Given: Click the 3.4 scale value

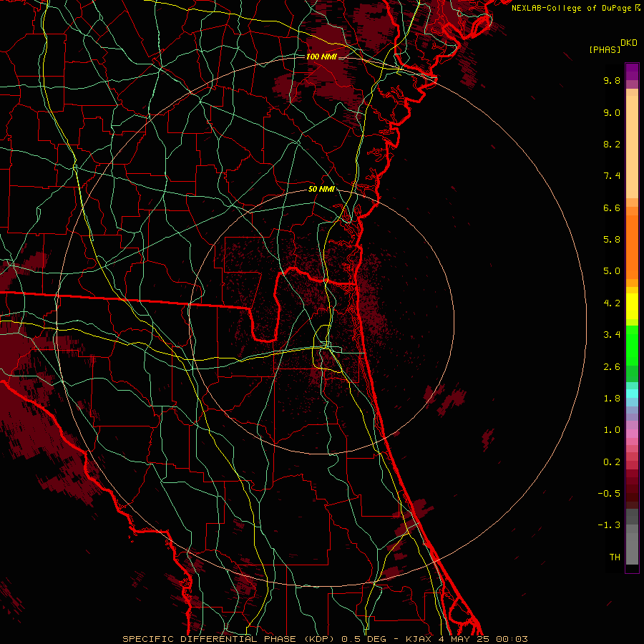Looking at the screenshot, I should pyautogui.click(x=612, y=335).
